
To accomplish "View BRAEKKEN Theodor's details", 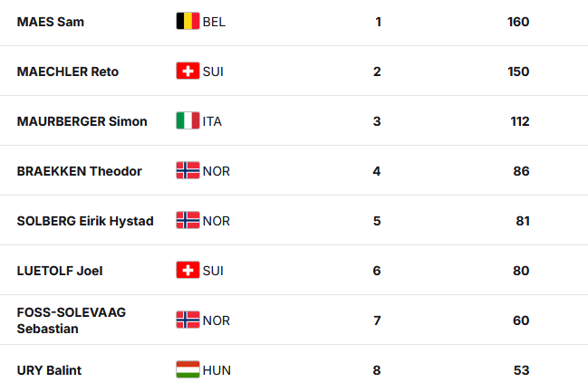I will pyautogui.click(x=80, y=171).
